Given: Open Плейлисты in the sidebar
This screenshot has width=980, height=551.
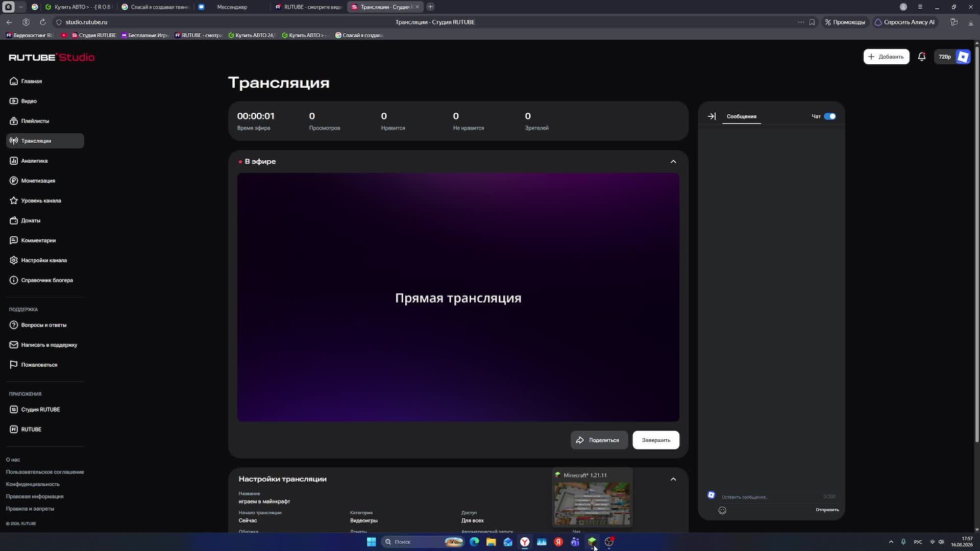Looking at the screenshot, I should coord(45,121).
